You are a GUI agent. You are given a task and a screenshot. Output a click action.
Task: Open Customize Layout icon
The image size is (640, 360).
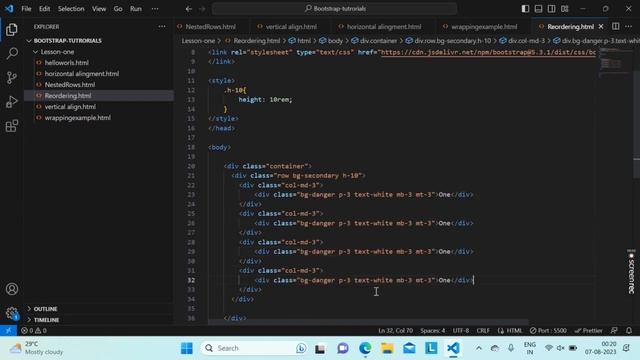(x=564, y=9)
